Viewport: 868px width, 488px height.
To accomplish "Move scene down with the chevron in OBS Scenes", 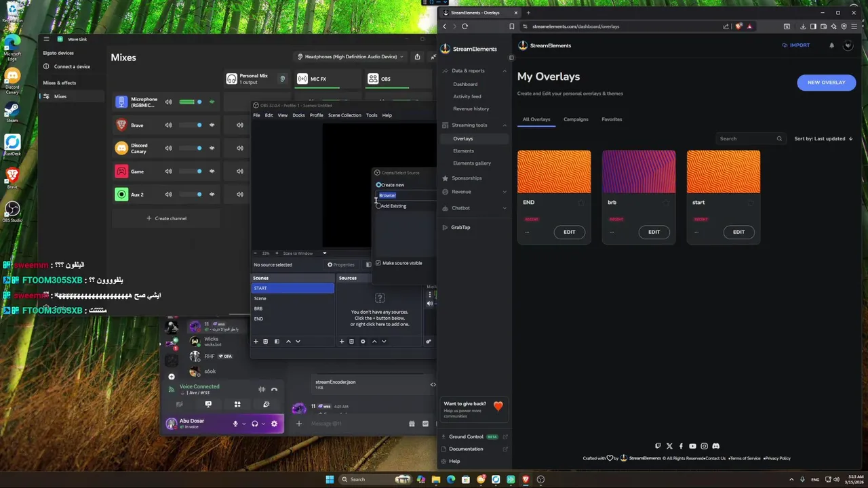I will pyautogui.click(x=298, y=342).
